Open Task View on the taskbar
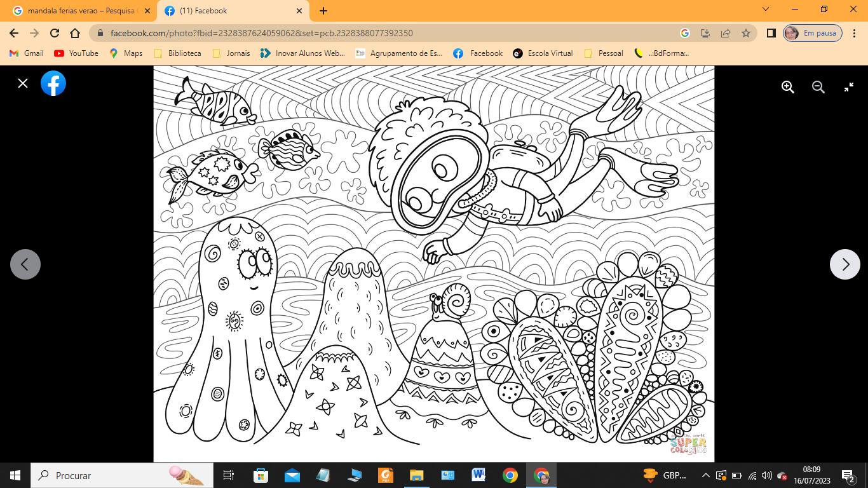 point(229,475)
